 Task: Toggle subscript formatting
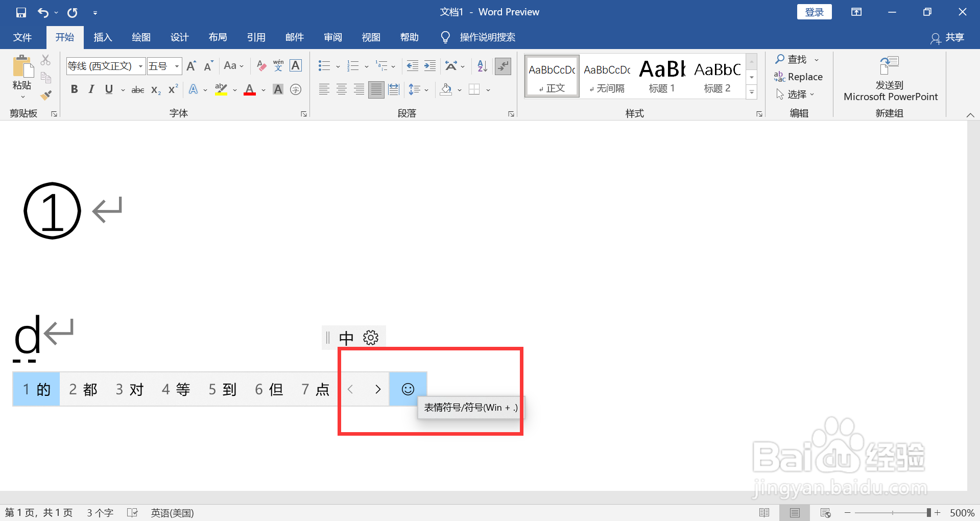156,90
